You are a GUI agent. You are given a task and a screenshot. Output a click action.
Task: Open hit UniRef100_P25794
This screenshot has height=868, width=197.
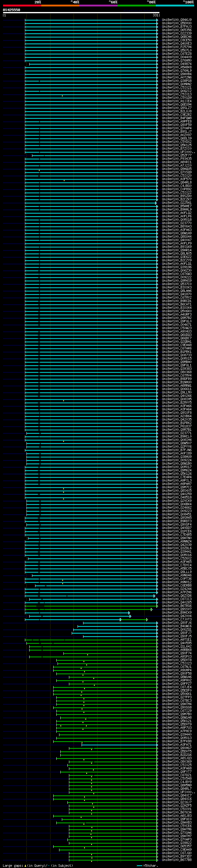[x=177, y=47]
